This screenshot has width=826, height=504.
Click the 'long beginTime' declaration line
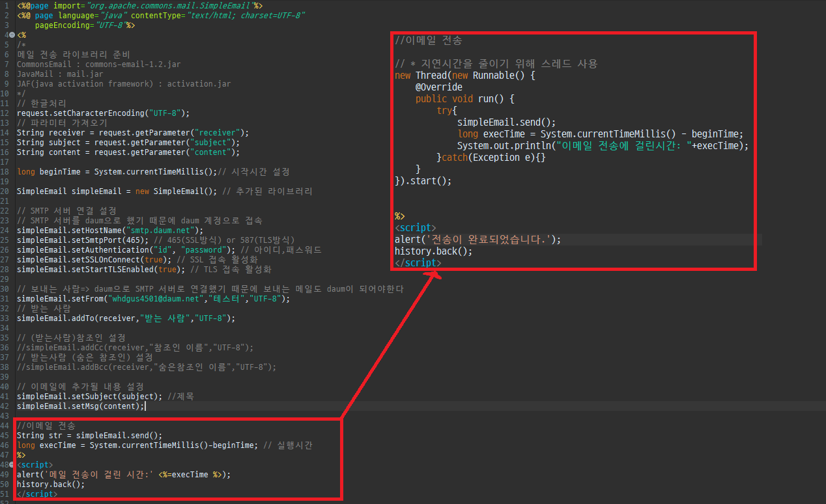pos(153,172)
